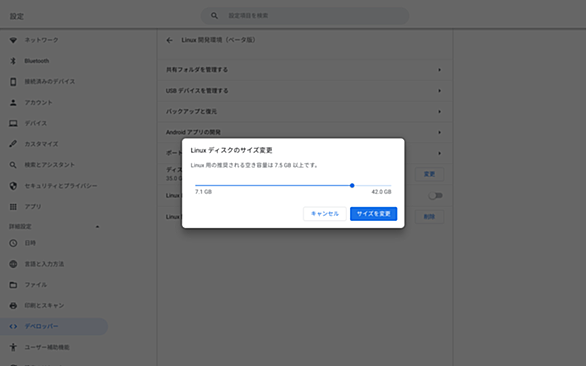This screenshot has height=366, width=586.
Task: Select the connected devices phone icon
Action: (x=13, y=81)
